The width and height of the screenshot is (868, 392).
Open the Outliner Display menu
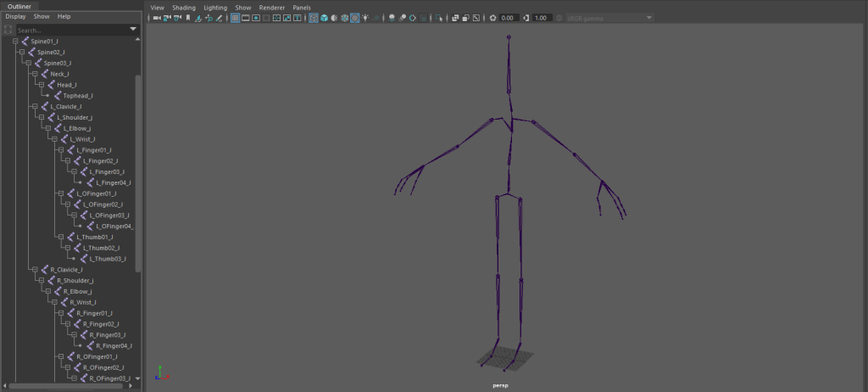pos(16,16)
